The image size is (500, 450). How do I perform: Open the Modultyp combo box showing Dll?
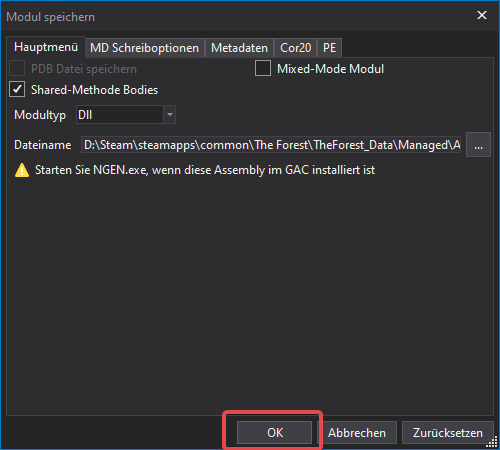(x=126, y=115)
